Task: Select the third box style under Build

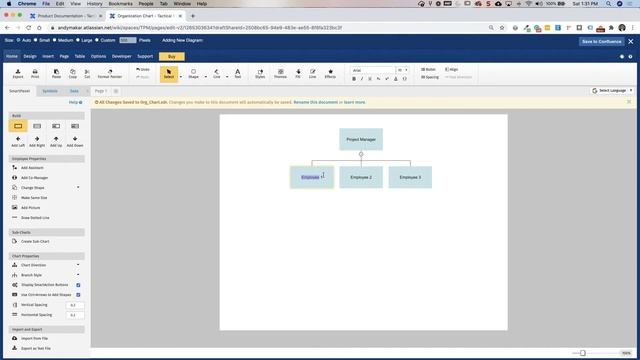Action: point(56,126)
